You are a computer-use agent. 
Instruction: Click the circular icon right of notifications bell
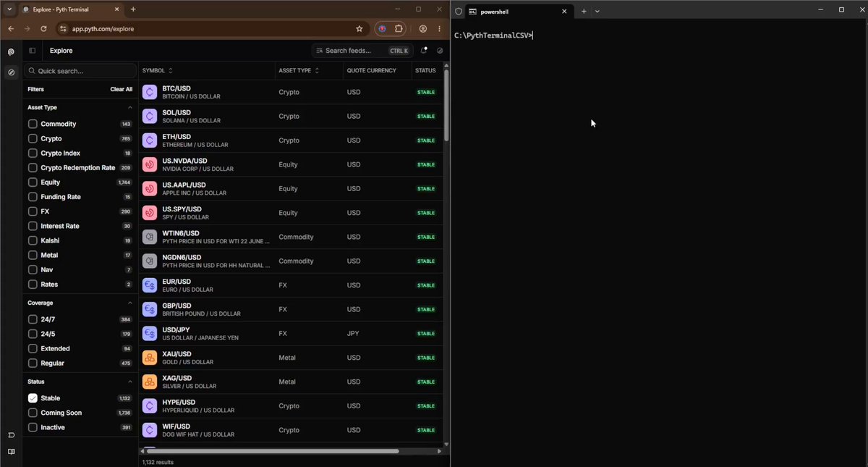[440, 51]
